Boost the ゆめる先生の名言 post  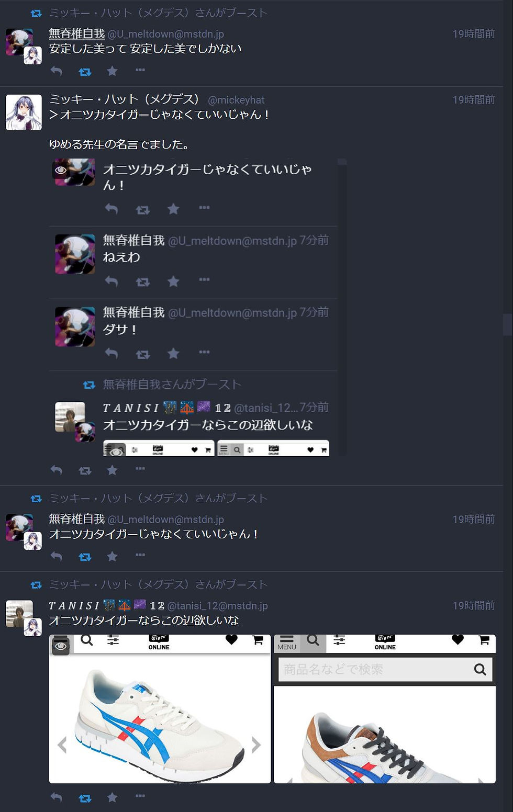click(x=85, y=471)
